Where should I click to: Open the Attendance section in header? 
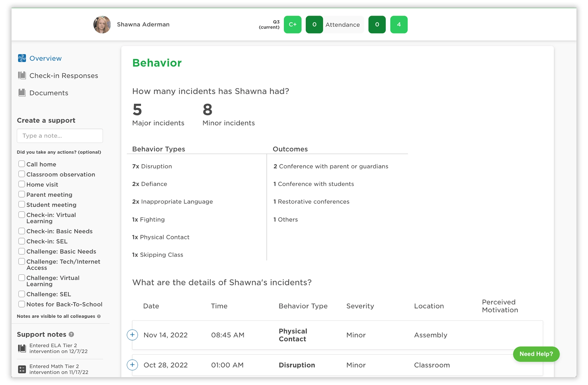343,24
